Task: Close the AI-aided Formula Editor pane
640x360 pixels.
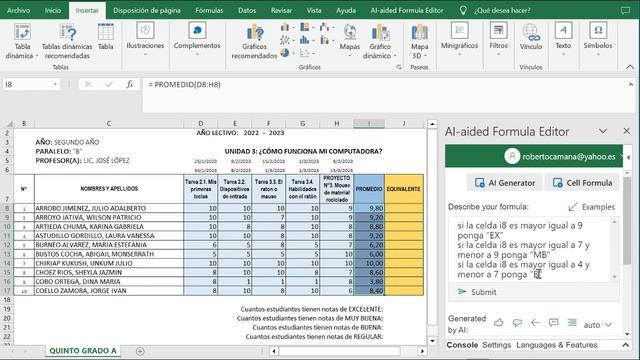Action: click(627, 131)
